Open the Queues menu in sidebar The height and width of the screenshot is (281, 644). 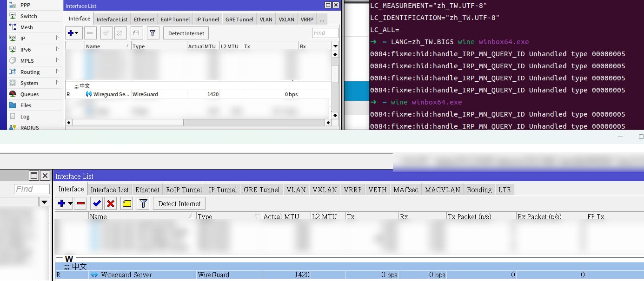pyautogui.click(x=29, y=94)
